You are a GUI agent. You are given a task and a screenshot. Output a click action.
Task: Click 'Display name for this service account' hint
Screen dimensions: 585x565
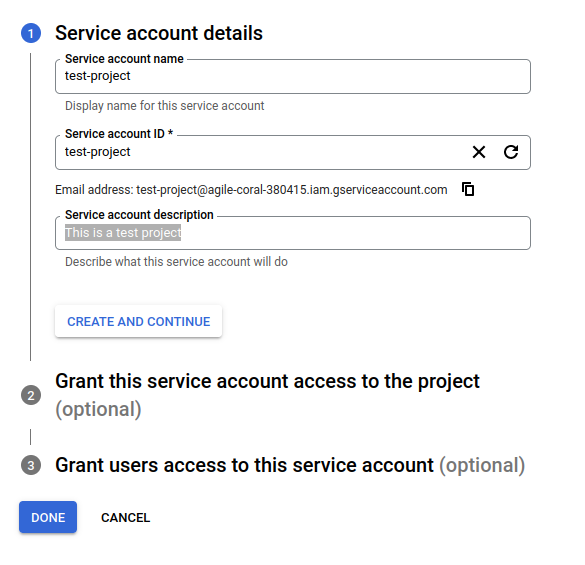(x=165, y=106)
